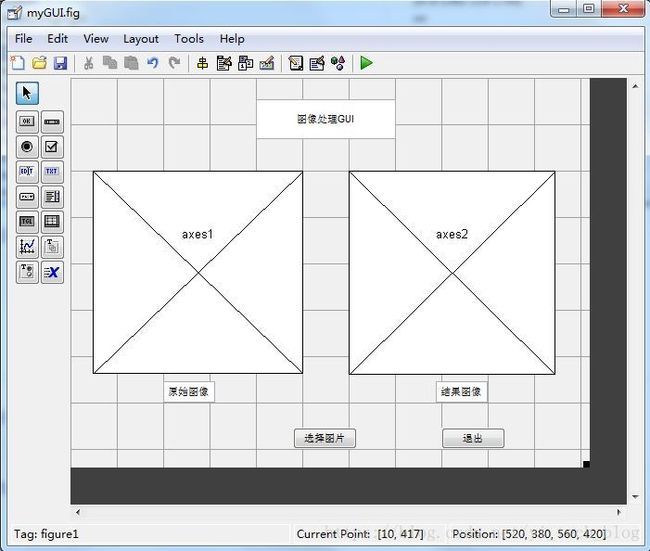Open the Layout menu

click(141, 39)
